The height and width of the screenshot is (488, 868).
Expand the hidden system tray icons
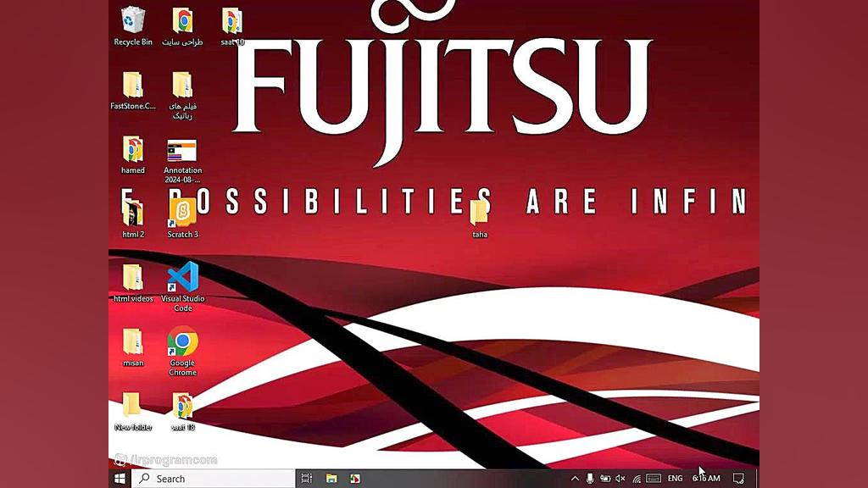tap(575, 479)
